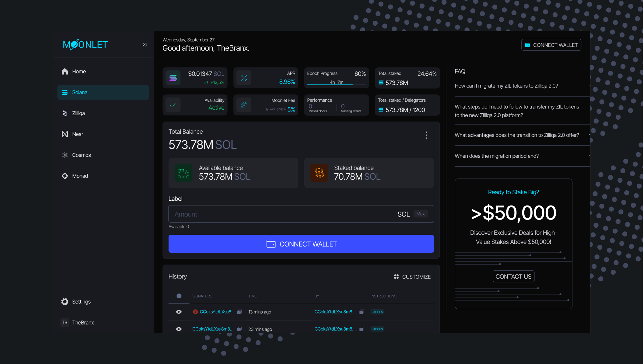Viewport: 643px width, 364px height.
Task: Click the Solana icon beside 573.78M / 1200
Action: (x=381, y=110)
